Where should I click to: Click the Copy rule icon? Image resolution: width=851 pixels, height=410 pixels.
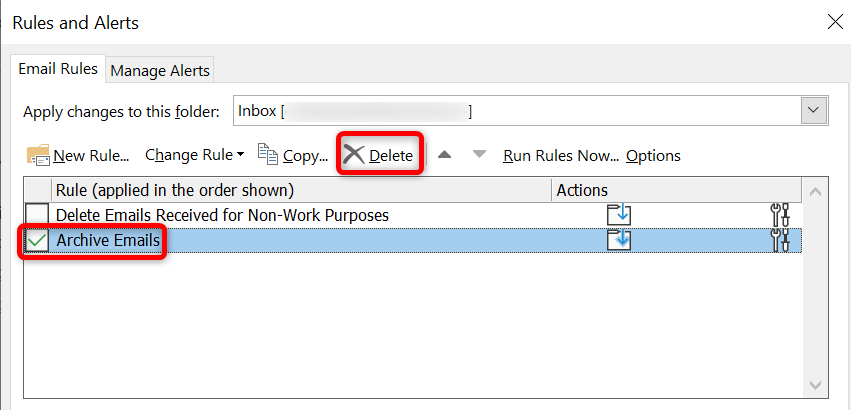click(268, 154)
